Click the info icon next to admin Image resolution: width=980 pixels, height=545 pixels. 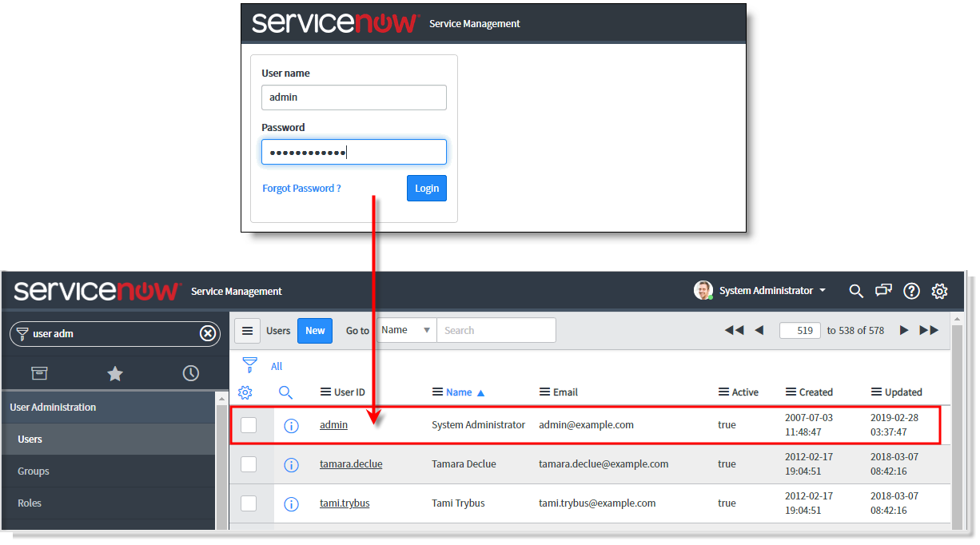[291, 425]
